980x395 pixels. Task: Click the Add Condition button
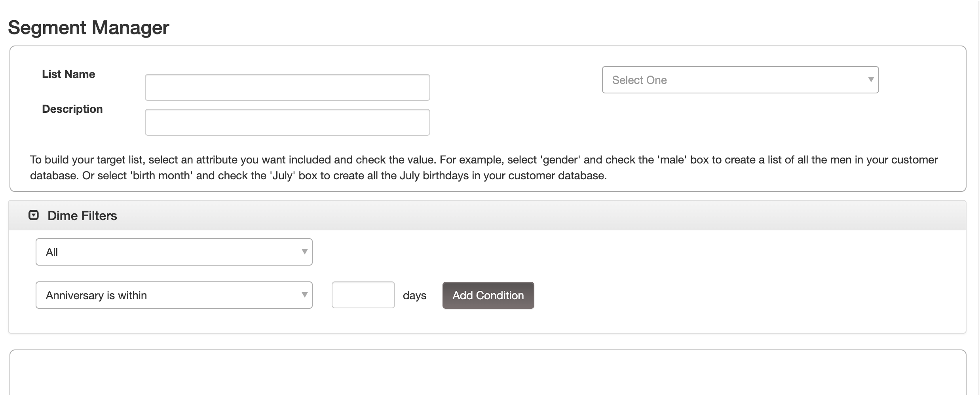pyautogui.click(x=488, y=295)
